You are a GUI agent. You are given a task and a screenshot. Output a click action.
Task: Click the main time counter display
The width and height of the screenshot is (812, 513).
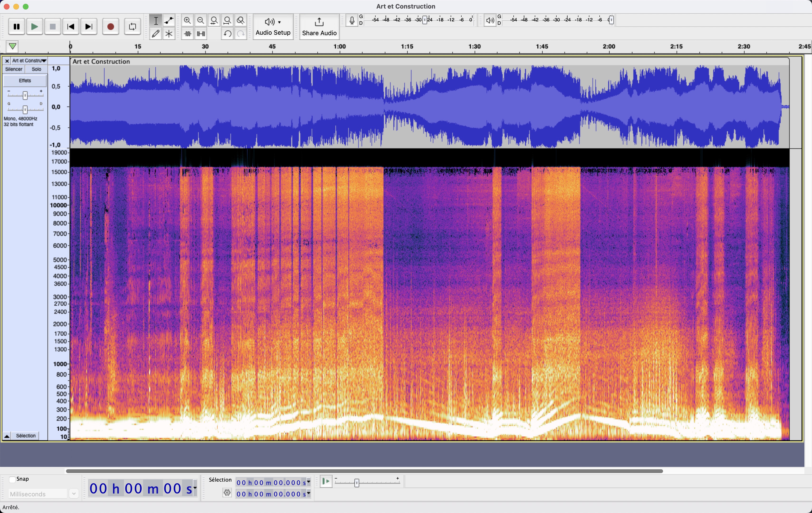click(141, 488)
